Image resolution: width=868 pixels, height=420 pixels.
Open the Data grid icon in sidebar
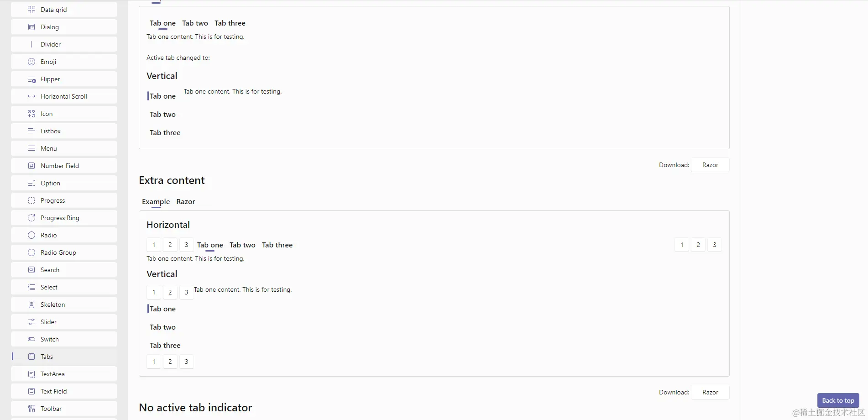(31, 10)
